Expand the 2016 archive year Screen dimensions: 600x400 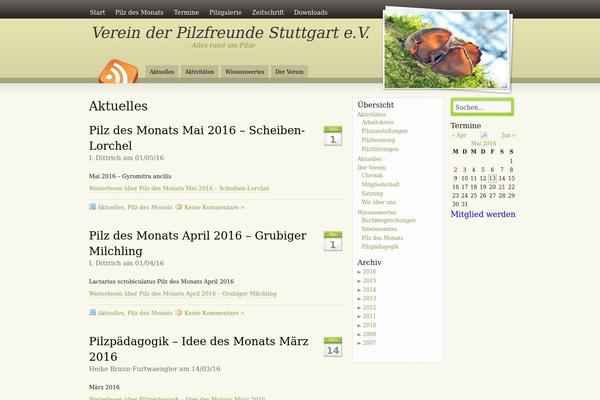[359, 272]
